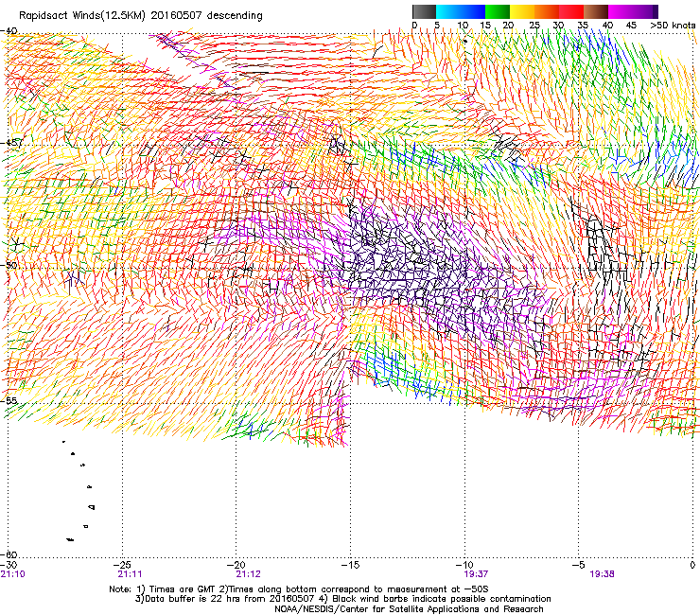The width and height of the screenshot is (700, 615).
Task: Click the yellow 20-25 knots legend swatch
Action: tap(522, 11)
